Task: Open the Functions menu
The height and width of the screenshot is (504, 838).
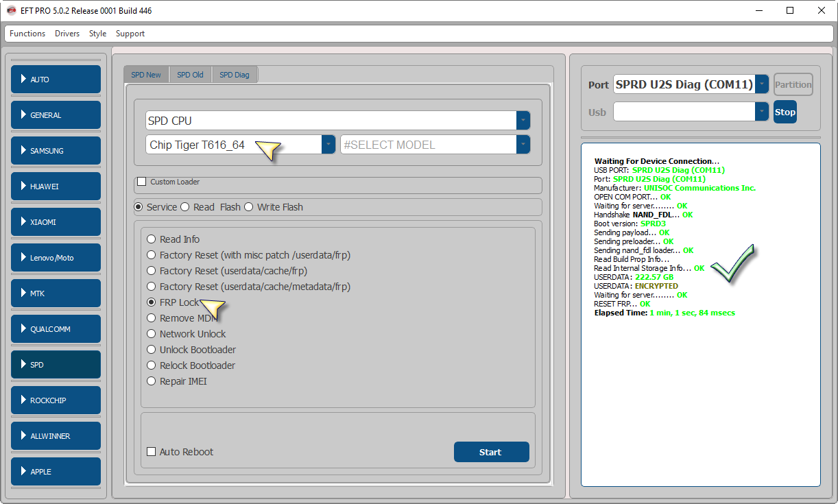Action: 27,34
